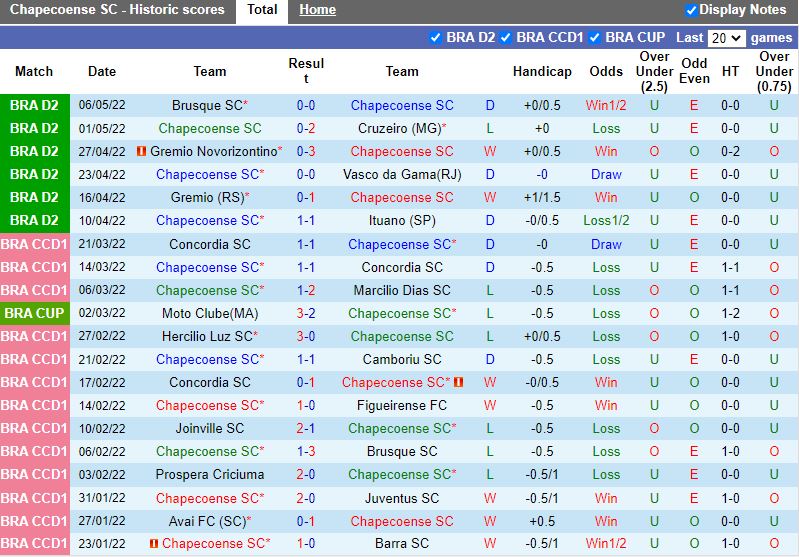Open Avai FC (SC) team link

[207, 521]
